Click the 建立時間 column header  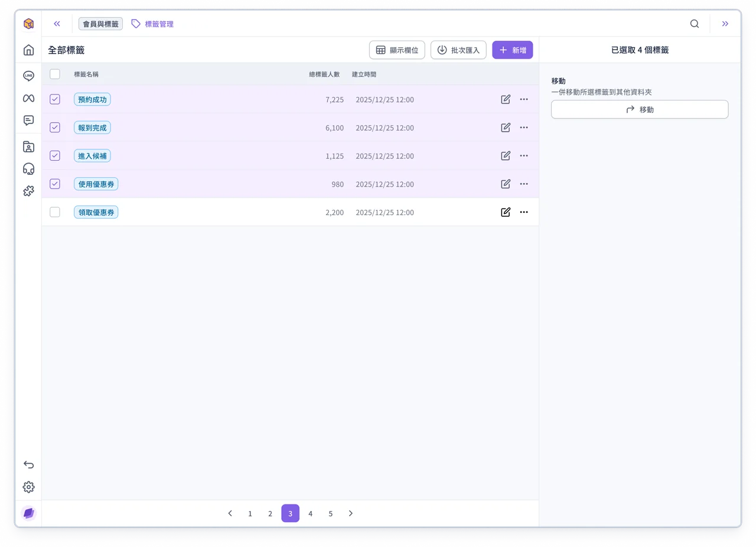click(x=364, y=74)
